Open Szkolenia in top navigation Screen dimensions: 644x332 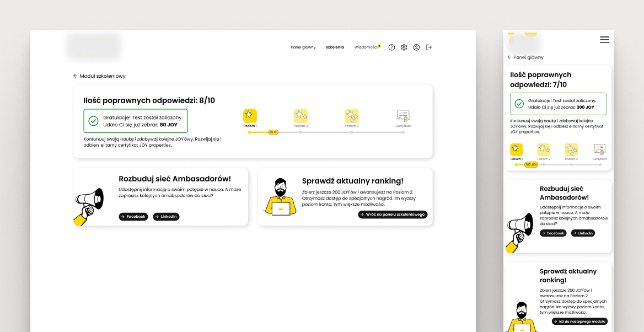click(x=335, y=47)
